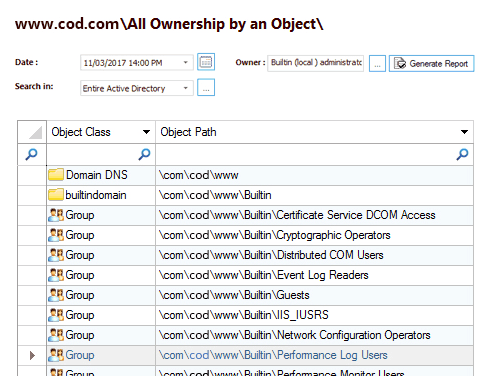Open the Object Class column filter arrow
The image size is (500, 390).
(146, 132)
